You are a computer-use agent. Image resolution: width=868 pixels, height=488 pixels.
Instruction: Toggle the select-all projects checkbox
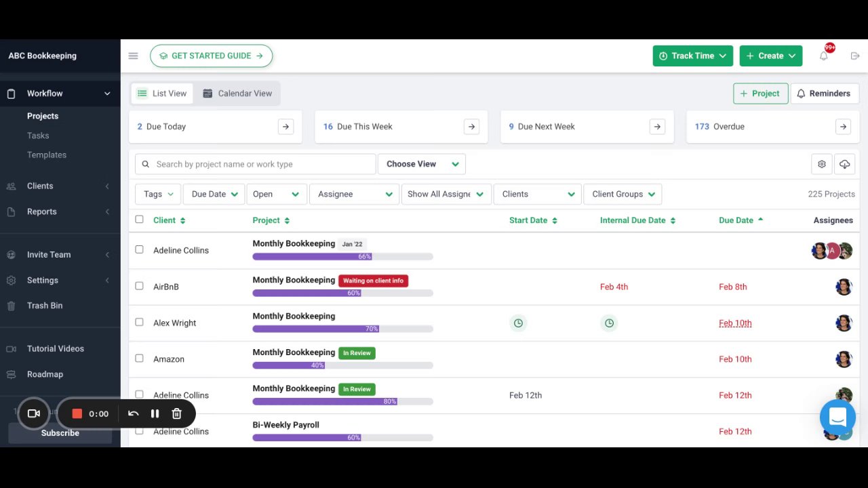click(x=139, y=219)
